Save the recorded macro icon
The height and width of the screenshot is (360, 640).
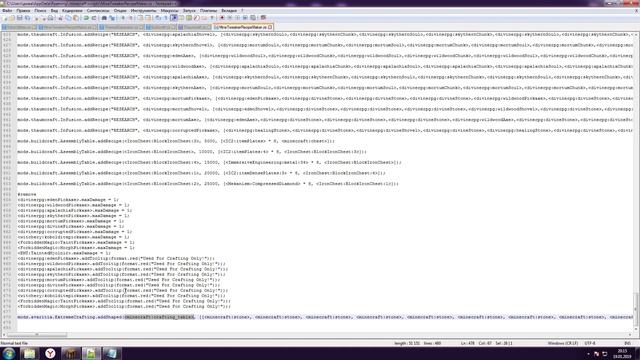[253, 18]
